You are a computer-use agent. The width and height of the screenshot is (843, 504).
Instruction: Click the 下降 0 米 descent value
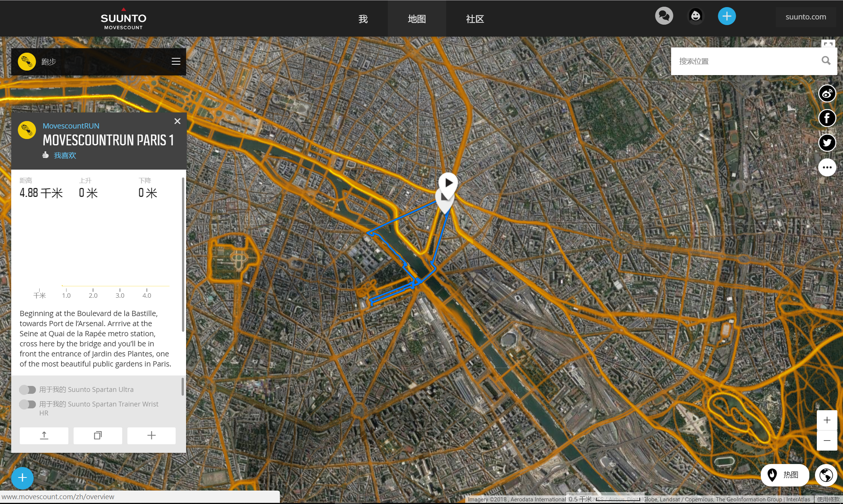click(148, 193)
